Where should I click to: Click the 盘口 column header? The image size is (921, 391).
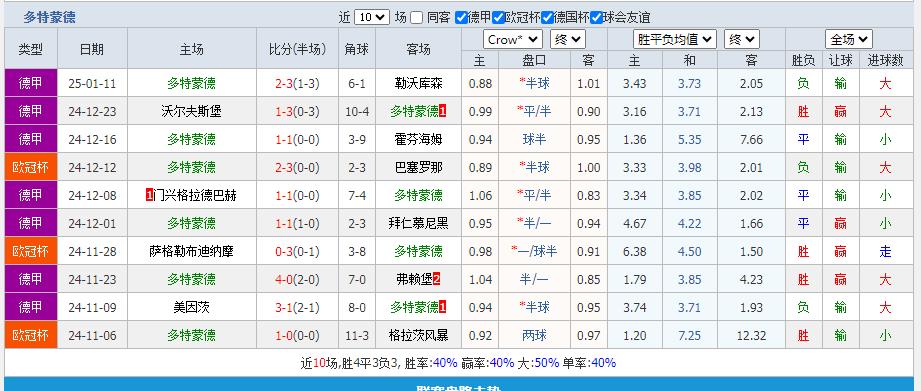535,60
